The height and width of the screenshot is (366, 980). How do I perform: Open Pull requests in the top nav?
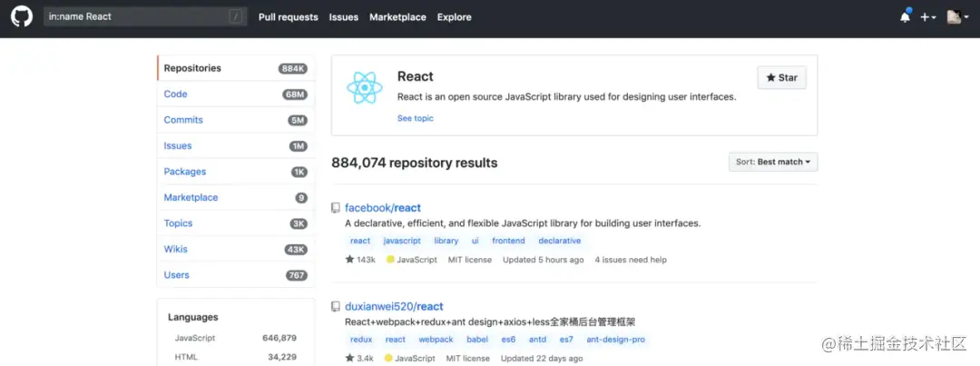(x=289, y=17)
